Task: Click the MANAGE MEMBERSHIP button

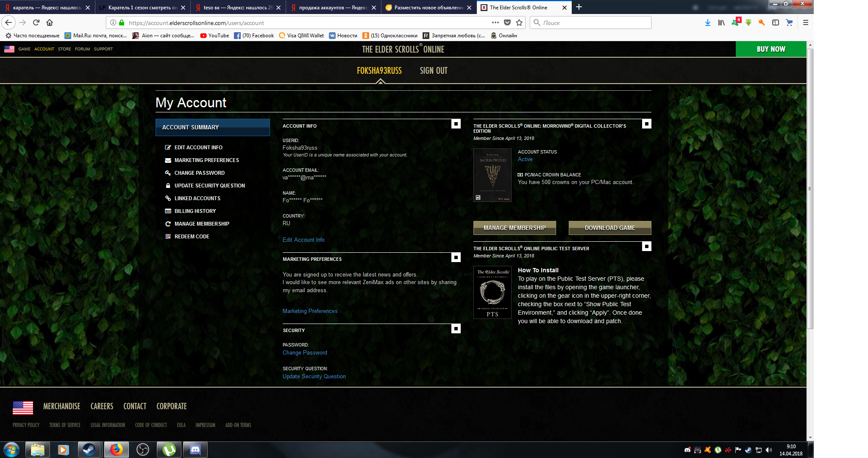Action: (515, 228)
